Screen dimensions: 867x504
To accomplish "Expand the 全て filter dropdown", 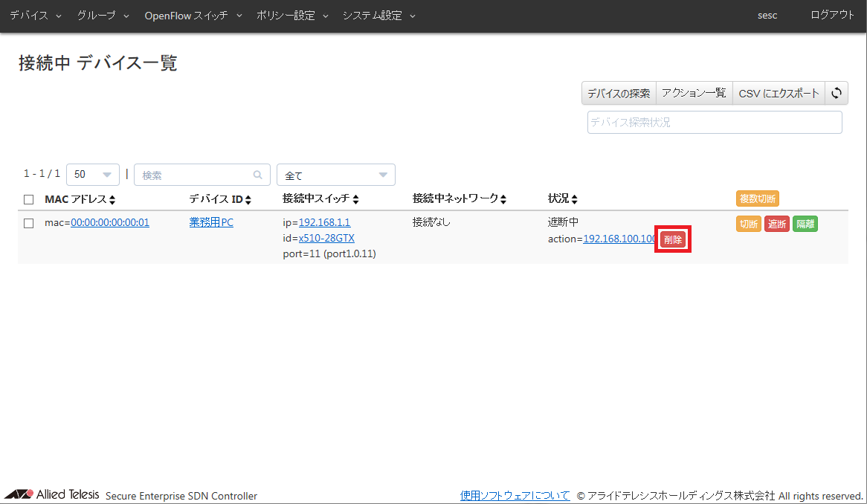I will coord(335,175).
